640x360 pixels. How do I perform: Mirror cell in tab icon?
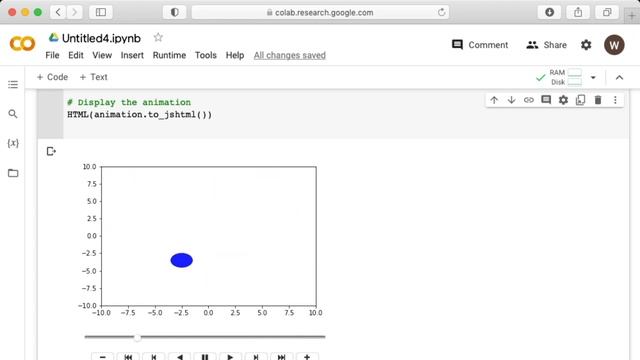580,100
